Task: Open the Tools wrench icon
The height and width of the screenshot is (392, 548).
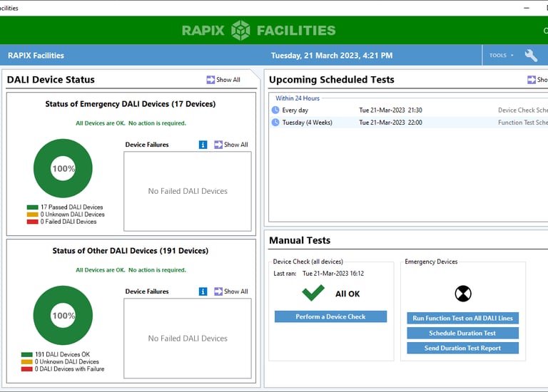Action: click(x=531, y=55)
